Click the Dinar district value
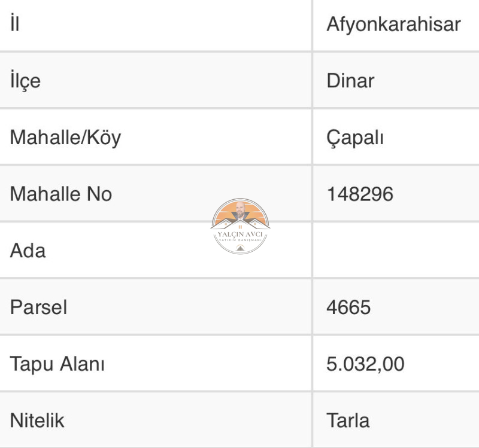The image size is (479, 448). [x=350, y=81]
